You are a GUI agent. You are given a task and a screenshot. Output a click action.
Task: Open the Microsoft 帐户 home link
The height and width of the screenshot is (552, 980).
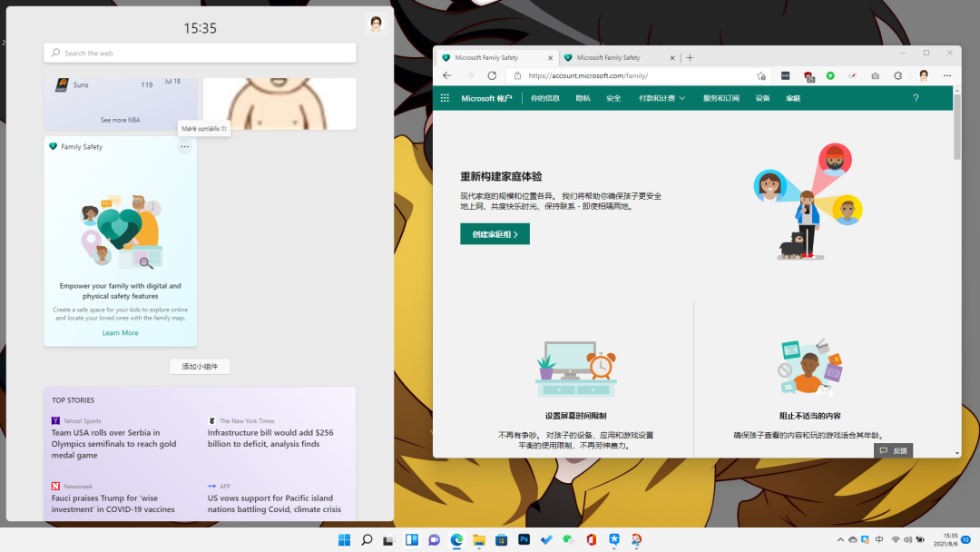(x=486, y=98)
